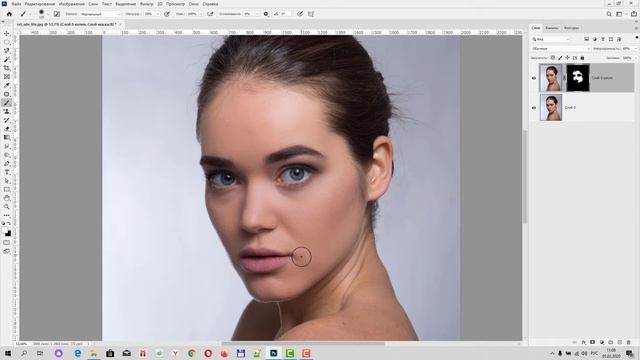The image size is (640, 360).
Task: Select the Brush tool in the tools panel
Action: click(7, 103)
